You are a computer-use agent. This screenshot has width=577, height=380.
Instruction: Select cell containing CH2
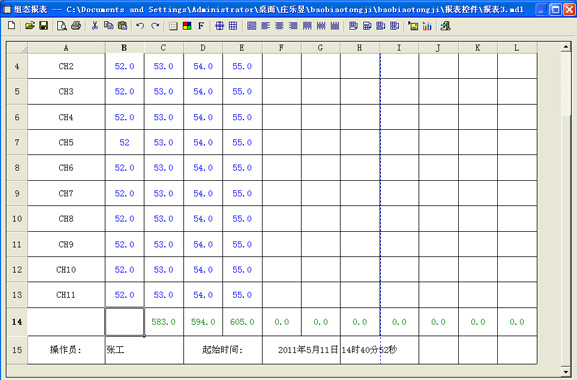66,66
